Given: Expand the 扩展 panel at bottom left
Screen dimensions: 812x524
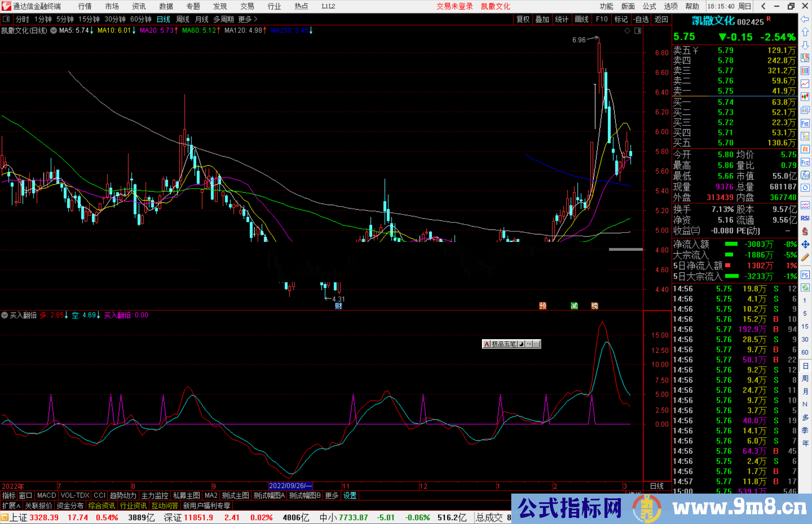Looking at the screenshot, I should pos(11,506).
